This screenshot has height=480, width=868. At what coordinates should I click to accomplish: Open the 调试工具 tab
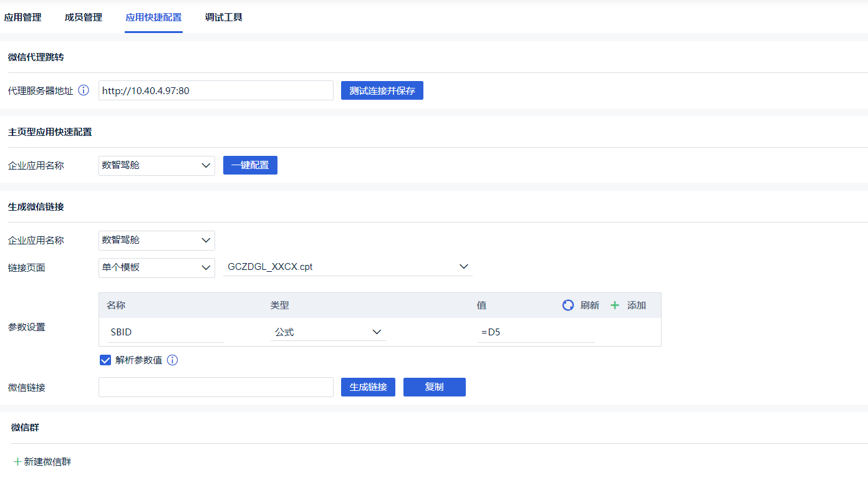(224, 17)
